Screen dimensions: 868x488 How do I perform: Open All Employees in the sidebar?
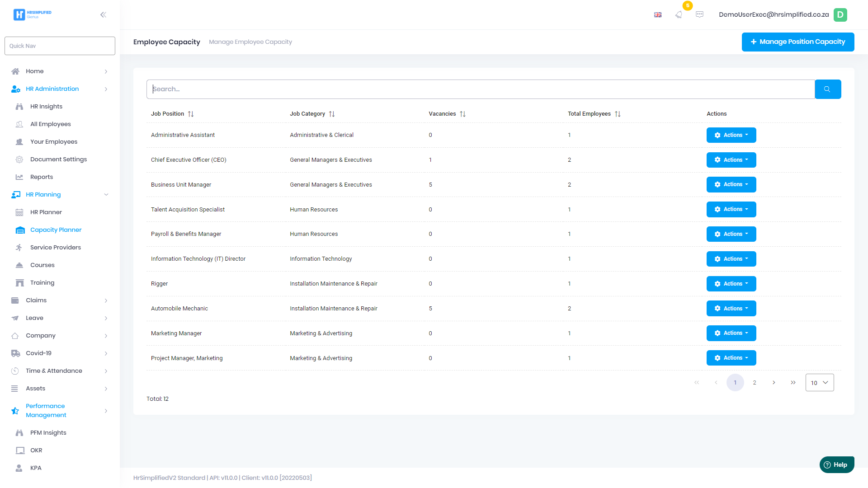(51, 124)
